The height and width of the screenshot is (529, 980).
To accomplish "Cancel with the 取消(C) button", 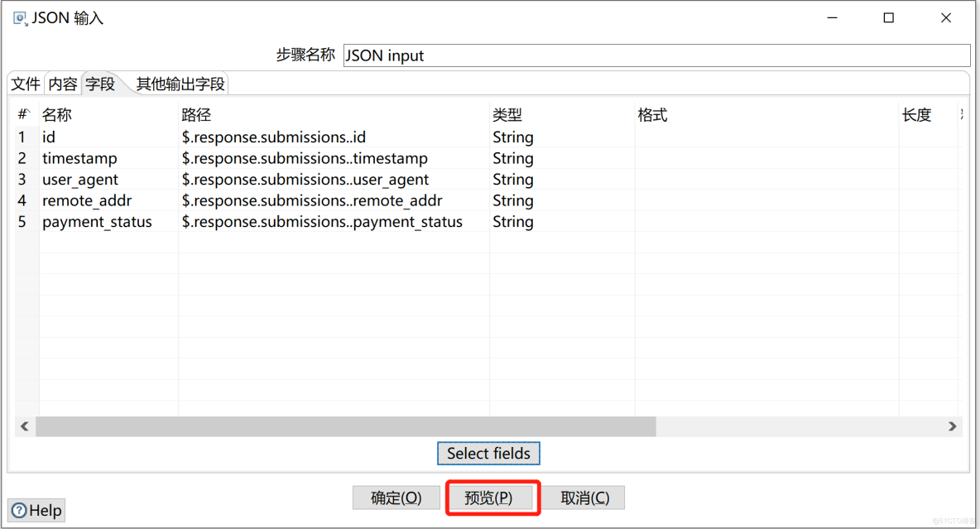I will 584,498.
